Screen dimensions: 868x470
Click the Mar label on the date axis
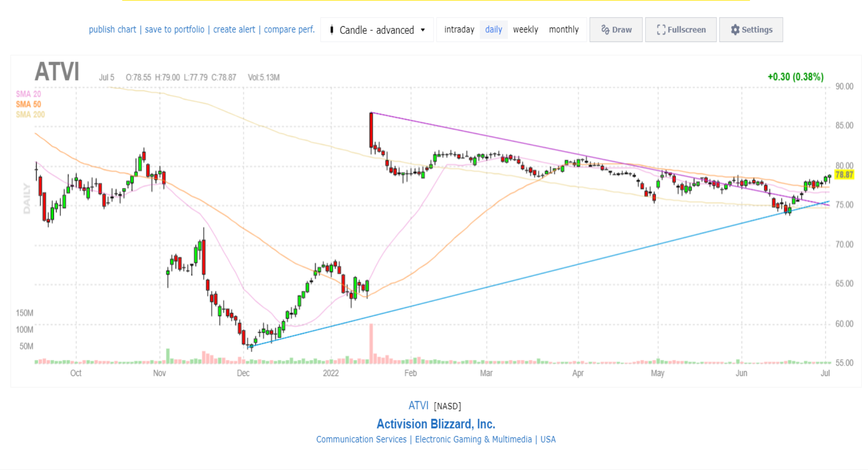(x=486, y=373)
